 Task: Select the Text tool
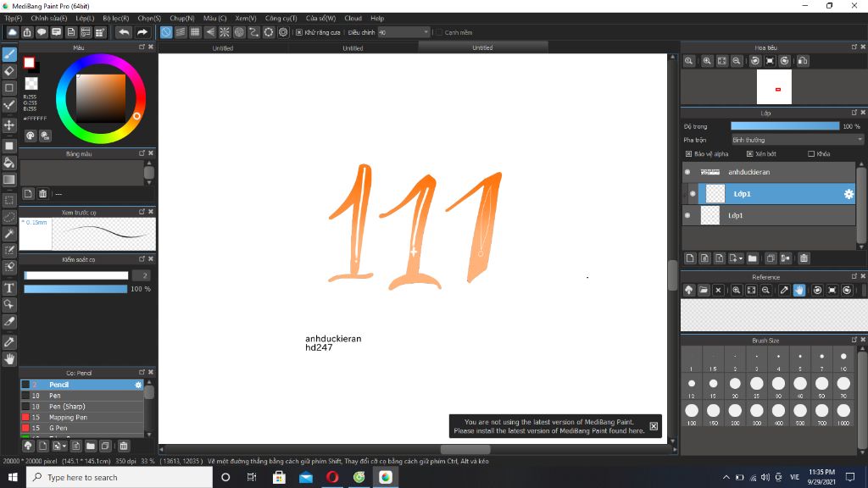coord(9,288)
